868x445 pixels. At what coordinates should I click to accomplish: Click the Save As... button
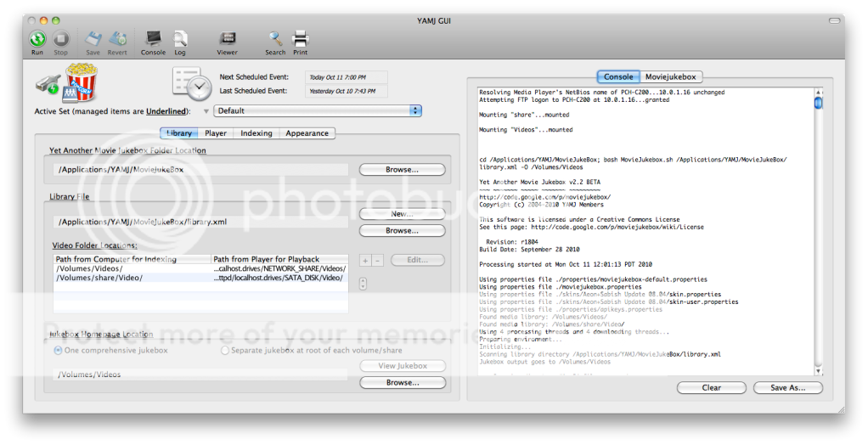pyautogui.click(x=787, y=388)
